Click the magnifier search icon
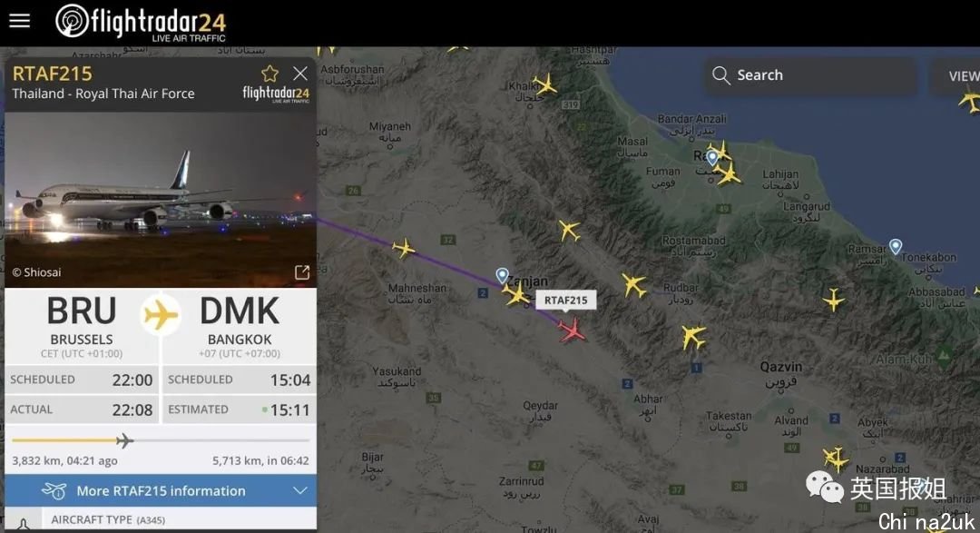This screenshot has height=533, width=980. 720,75
